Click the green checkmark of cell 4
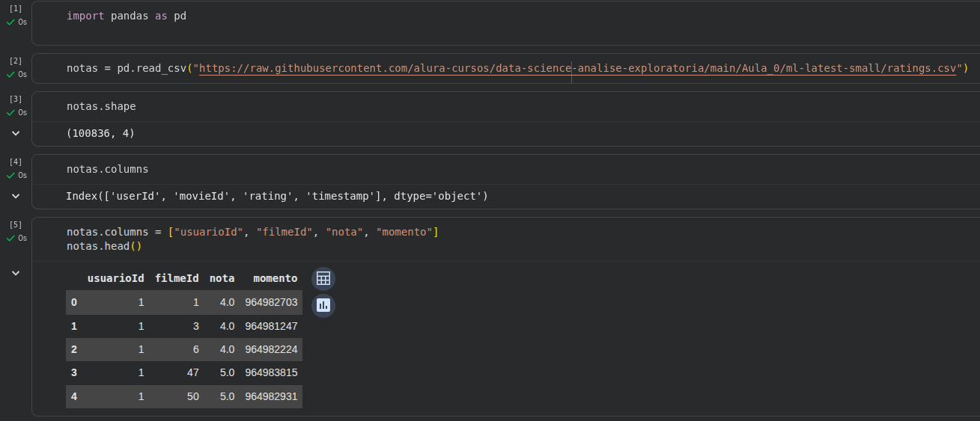 click(11, 176)
